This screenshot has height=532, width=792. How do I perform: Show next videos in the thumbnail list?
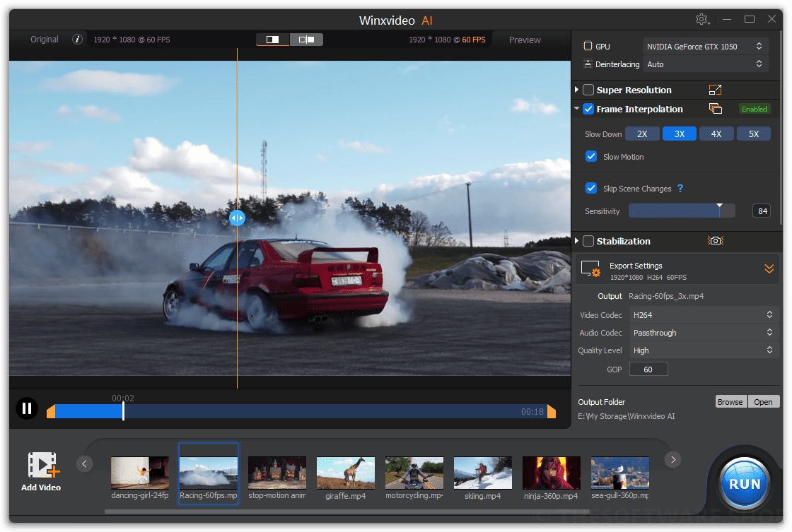(x=672, y=459)
